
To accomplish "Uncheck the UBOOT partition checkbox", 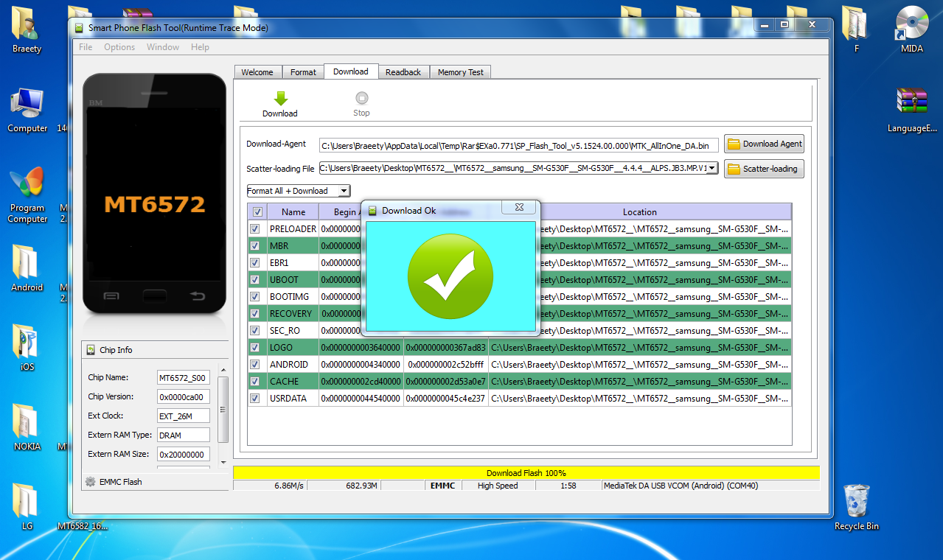I will 255,280.
